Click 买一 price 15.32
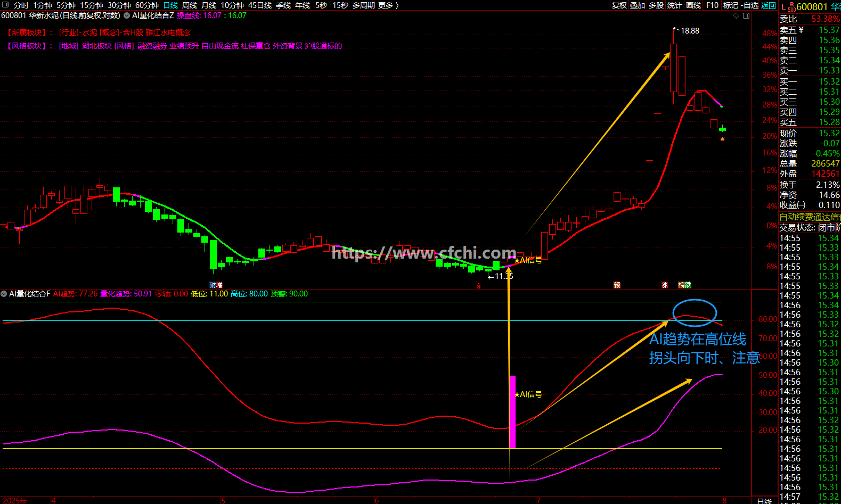Screen dimensions: 841x504 coord(829,82)
